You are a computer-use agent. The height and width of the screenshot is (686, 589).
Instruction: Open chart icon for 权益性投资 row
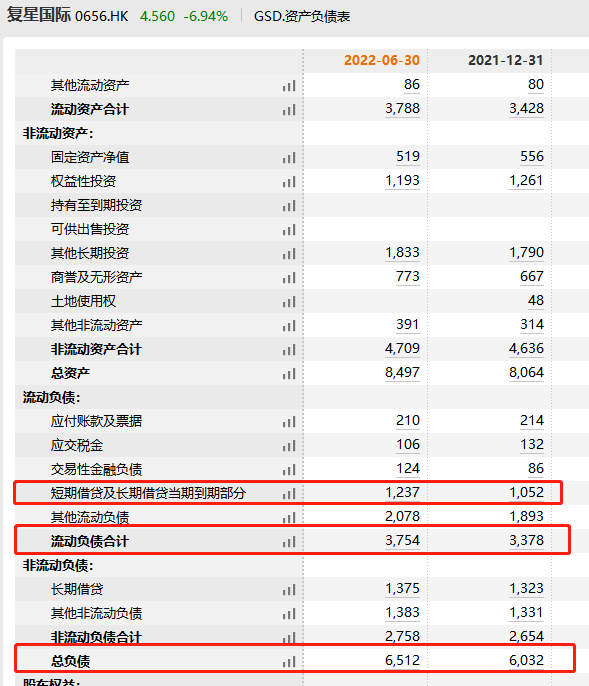[x=289, y=182]
